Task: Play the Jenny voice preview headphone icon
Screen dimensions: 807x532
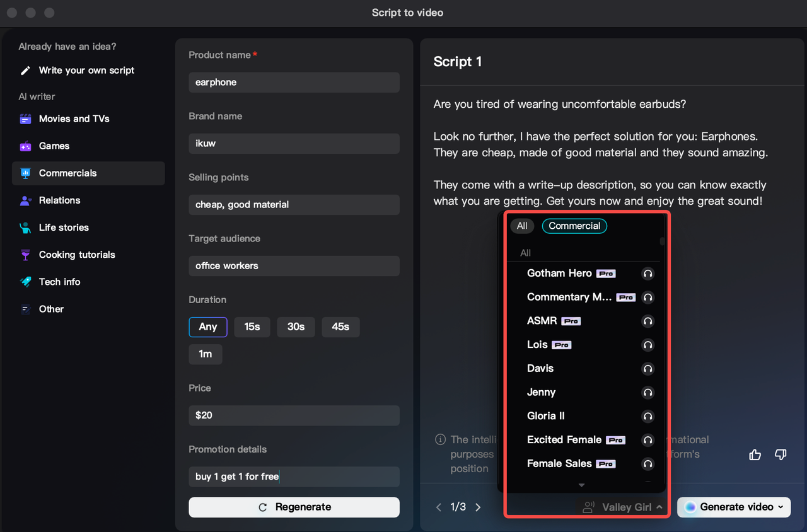Action: (x=647, y=393)
